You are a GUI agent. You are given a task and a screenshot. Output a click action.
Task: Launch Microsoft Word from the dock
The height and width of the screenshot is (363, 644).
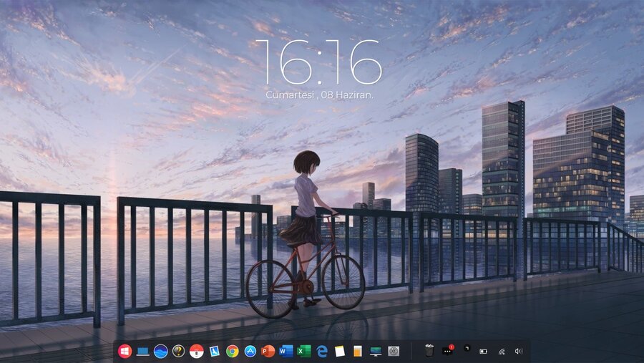point(286,351)
